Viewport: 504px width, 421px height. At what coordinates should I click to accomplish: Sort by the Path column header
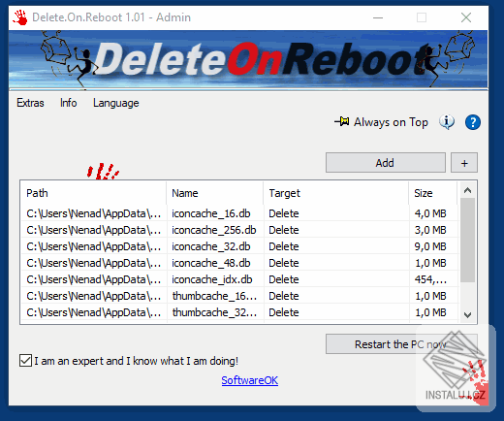(93, 193)
